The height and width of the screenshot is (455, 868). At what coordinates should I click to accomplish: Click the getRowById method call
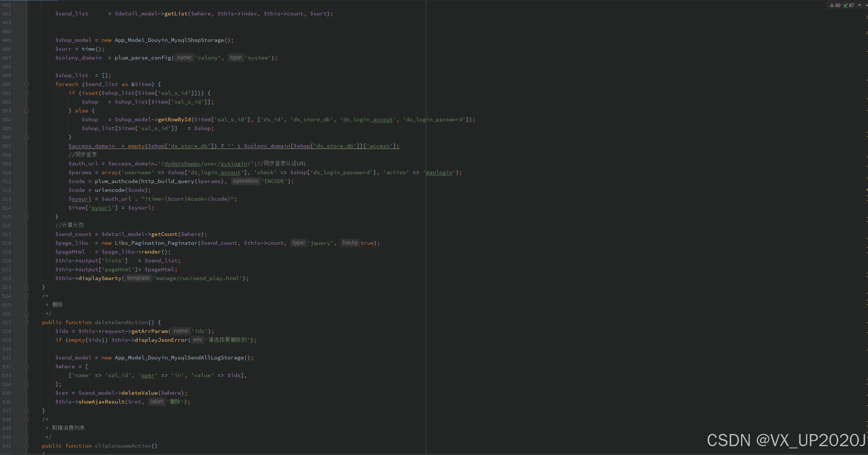point(174,119)
